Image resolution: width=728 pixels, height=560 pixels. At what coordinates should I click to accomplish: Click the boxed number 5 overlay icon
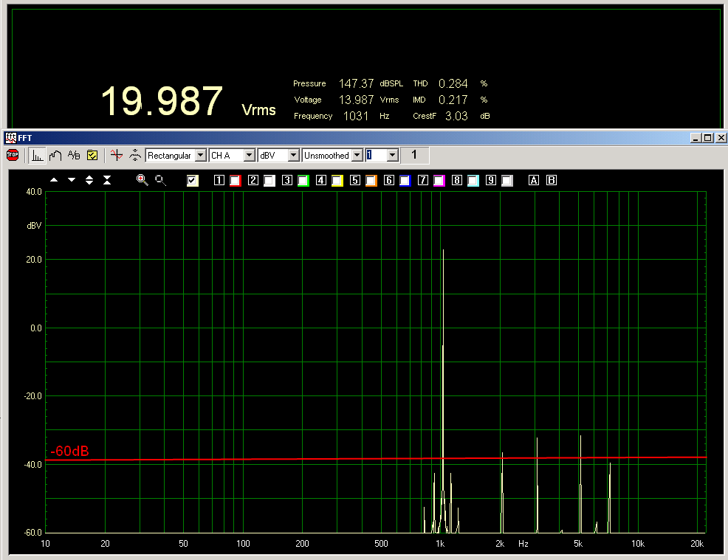click(x=354, y=180)
